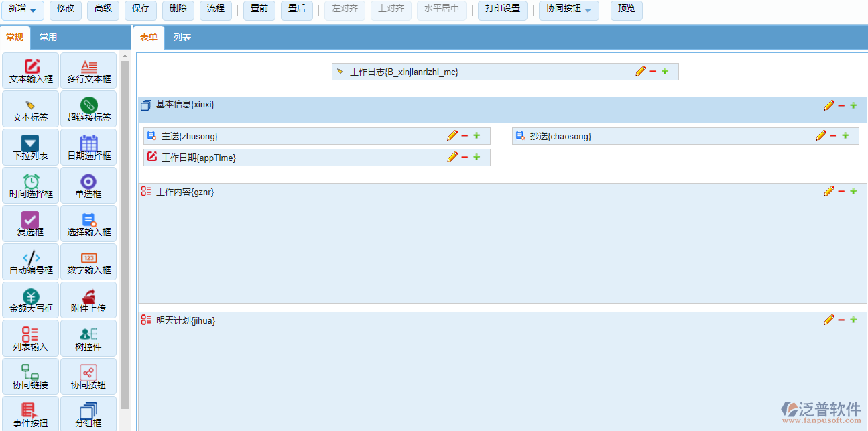Screen dimensions: 868x431
Task: Switch to the 列表 tab
Action: point(181,38)
